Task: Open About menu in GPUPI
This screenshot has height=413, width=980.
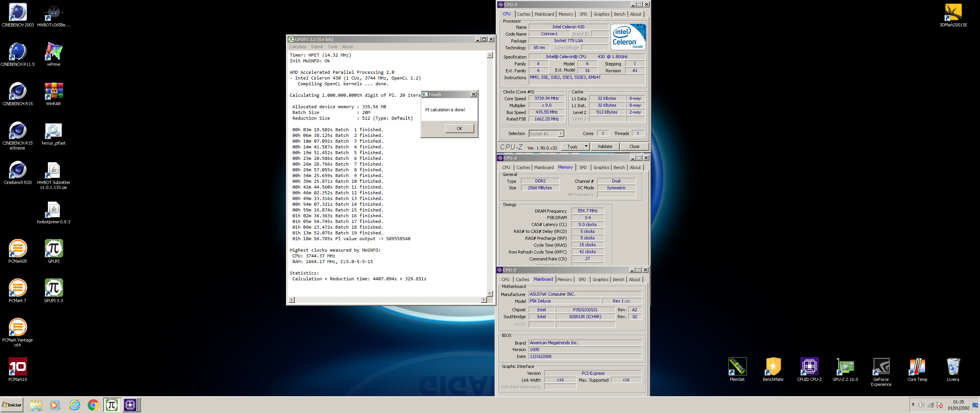Action: tap(348, 47)
